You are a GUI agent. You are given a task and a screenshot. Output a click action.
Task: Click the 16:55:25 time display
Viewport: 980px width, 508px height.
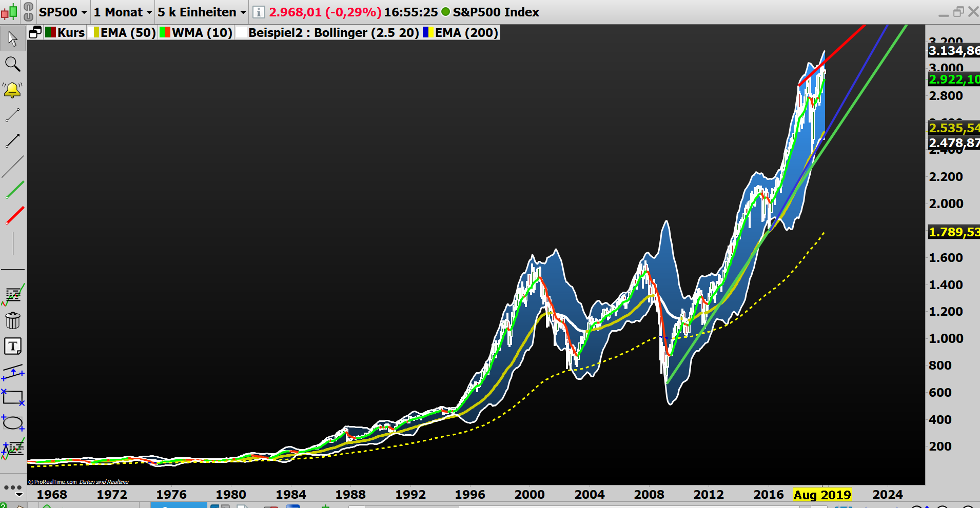coord(411,12)
